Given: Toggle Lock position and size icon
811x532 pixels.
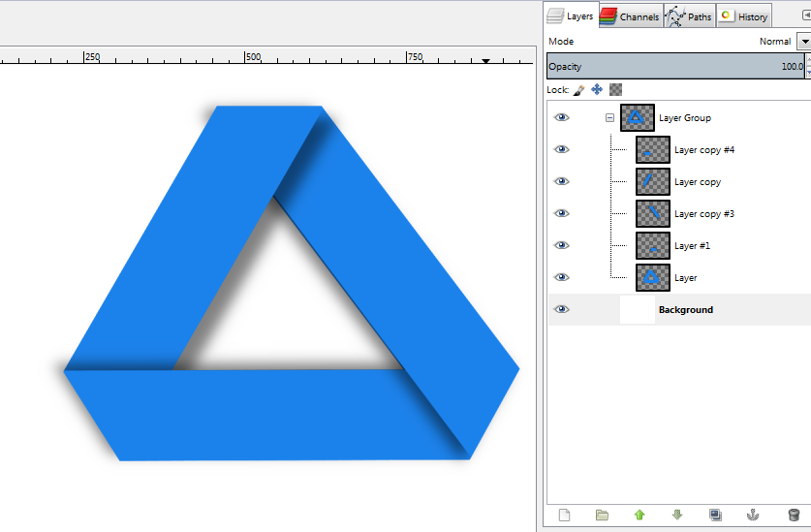Looking at the screenshot, I should [x=597, y=89].
